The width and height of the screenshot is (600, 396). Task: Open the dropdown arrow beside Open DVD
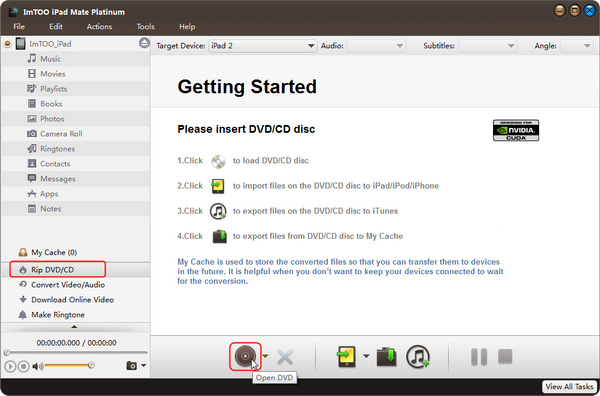[265, 356]
